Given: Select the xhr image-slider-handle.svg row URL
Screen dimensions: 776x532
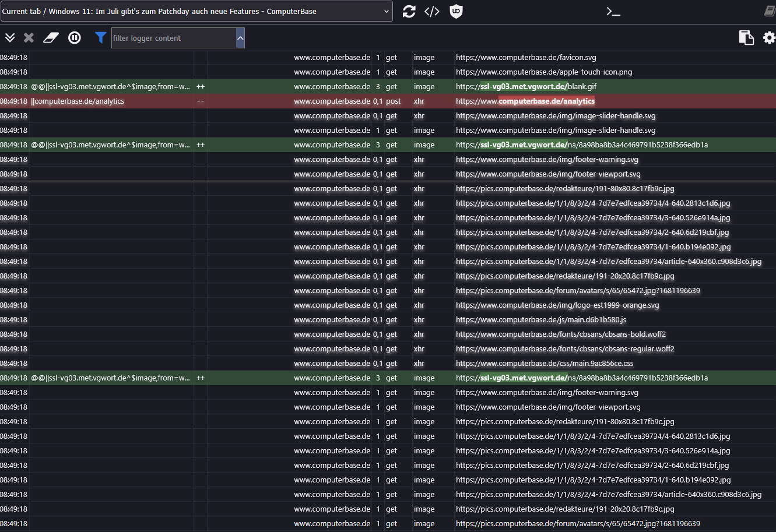Looking at the screenshot, I should [556, 116].
